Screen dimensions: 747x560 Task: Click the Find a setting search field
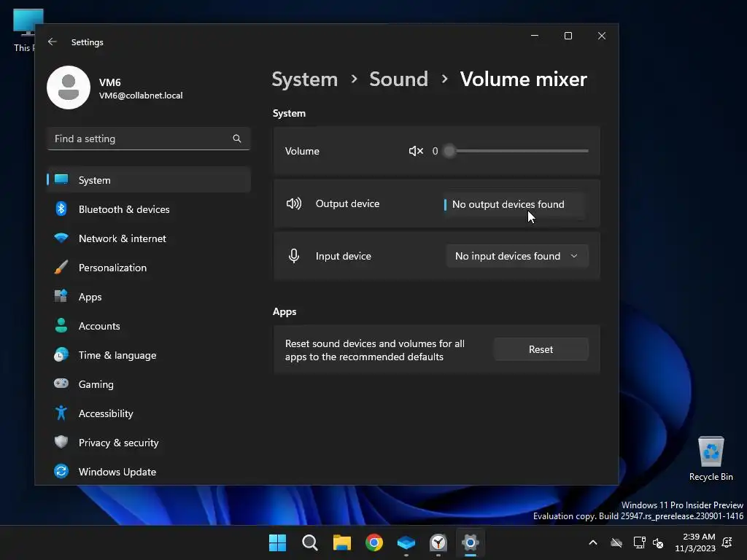pos(149,139)
